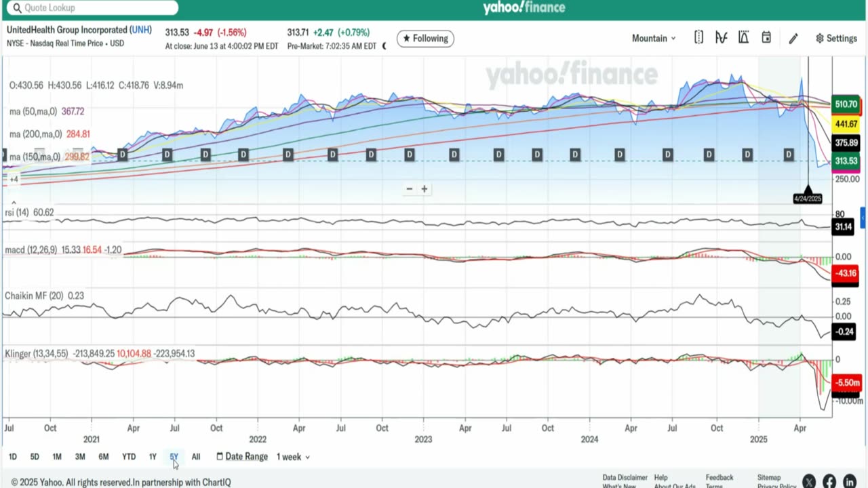Open the Feedback footer link
Image resolution: width=868 pixels, height=488 pixels.
(x=719, y=478)
